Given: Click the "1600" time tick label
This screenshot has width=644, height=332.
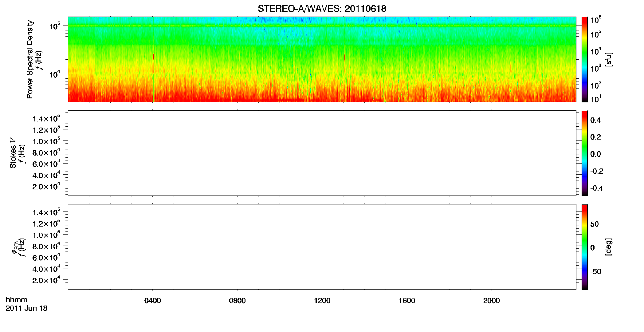Looking at the screenshot, I should click(407, 301).
